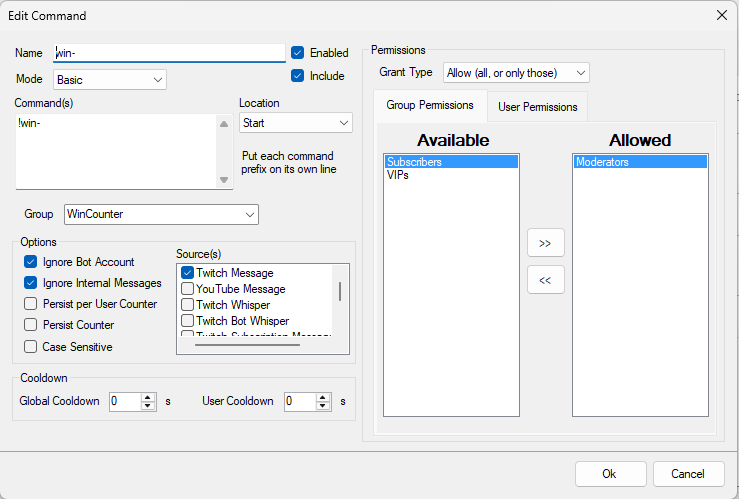Click the << remove permission button
Image resolution: width=739 pixels, height=499 pixels.
coord(545,280)
